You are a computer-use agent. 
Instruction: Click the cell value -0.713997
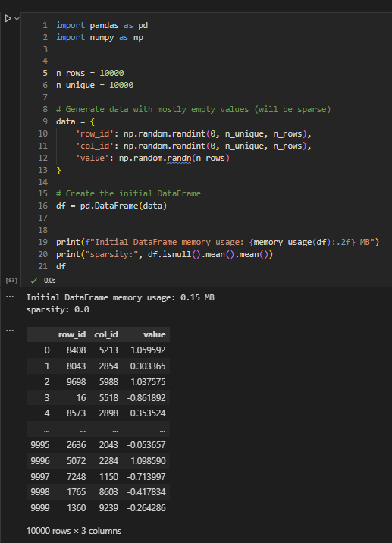point(146,477)
